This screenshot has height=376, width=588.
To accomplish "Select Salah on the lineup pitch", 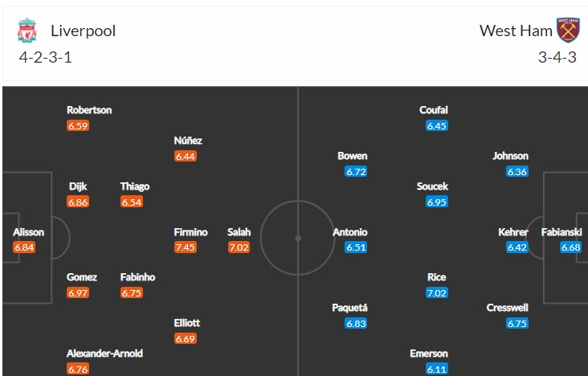I will [239, 232].
